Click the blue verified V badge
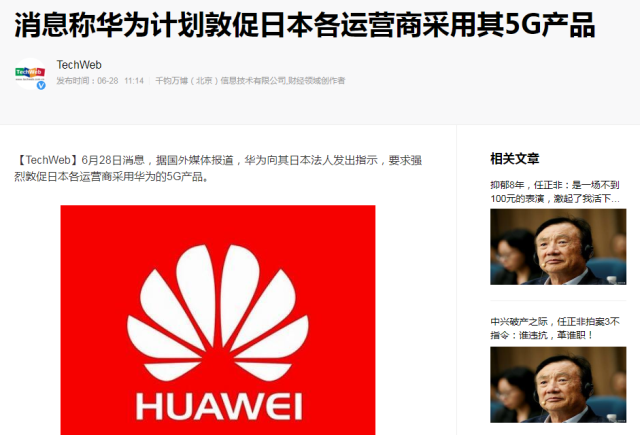The image size is (640, 435). point(41,85)
